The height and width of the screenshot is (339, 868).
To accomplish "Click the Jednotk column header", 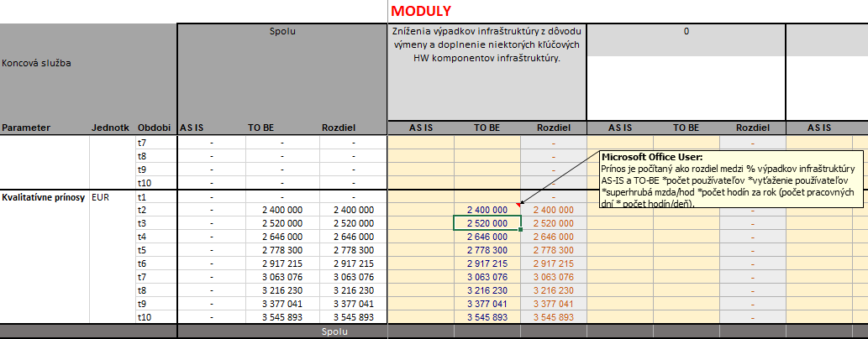I will tap(111, 128).
